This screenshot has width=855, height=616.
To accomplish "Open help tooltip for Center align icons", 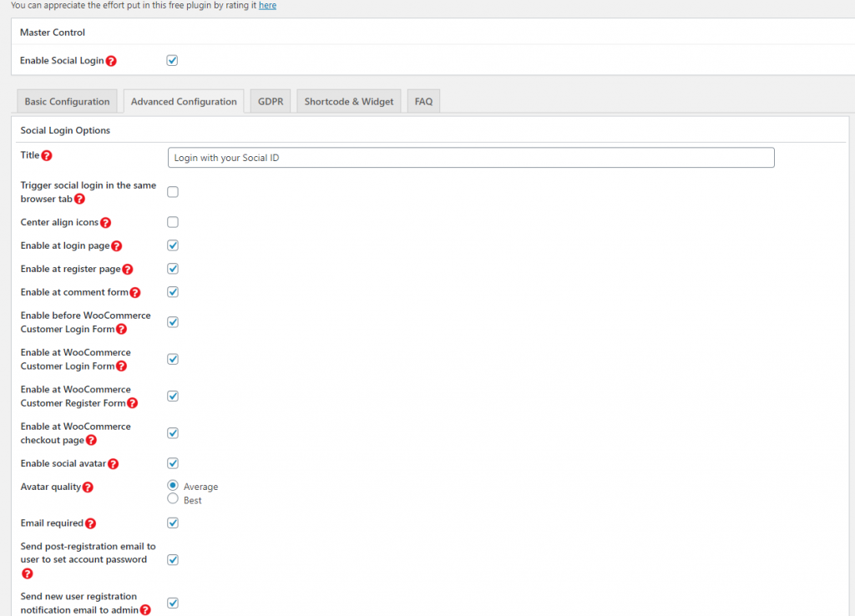I will pyautogui.click(x=105, y=223).
